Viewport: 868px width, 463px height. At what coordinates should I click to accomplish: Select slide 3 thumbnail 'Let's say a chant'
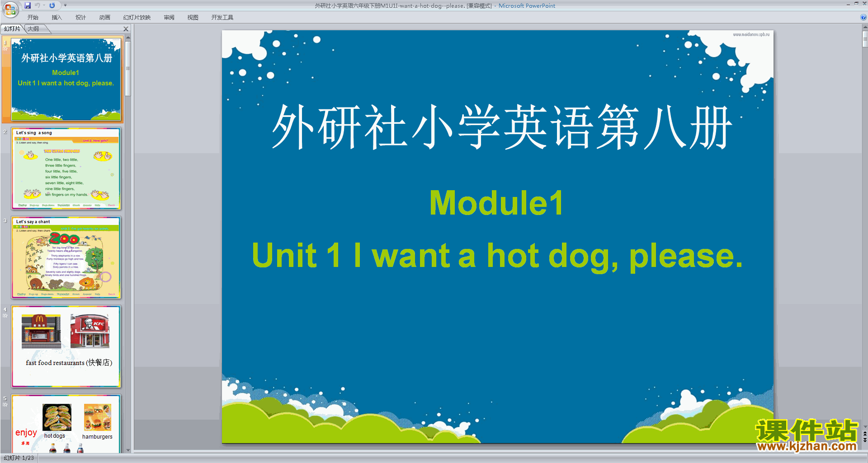[66, 257]
